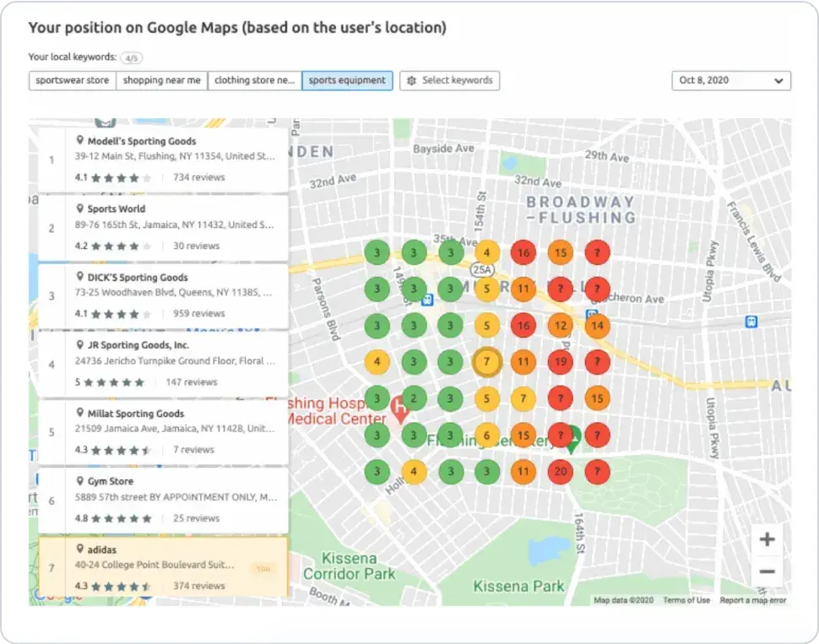
Task: Open the Sports World listing card
Action: pyautogui.click(x=164, y=227)
